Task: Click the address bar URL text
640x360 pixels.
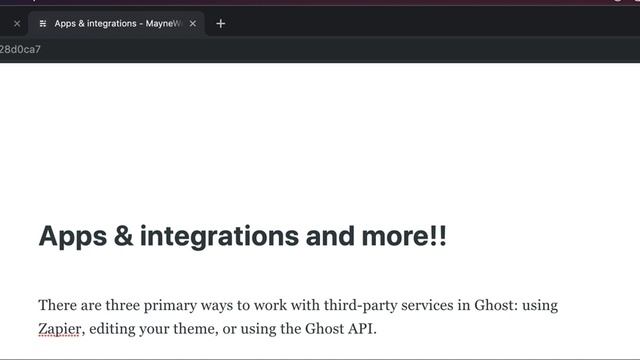Action: (x=20, y=49)
